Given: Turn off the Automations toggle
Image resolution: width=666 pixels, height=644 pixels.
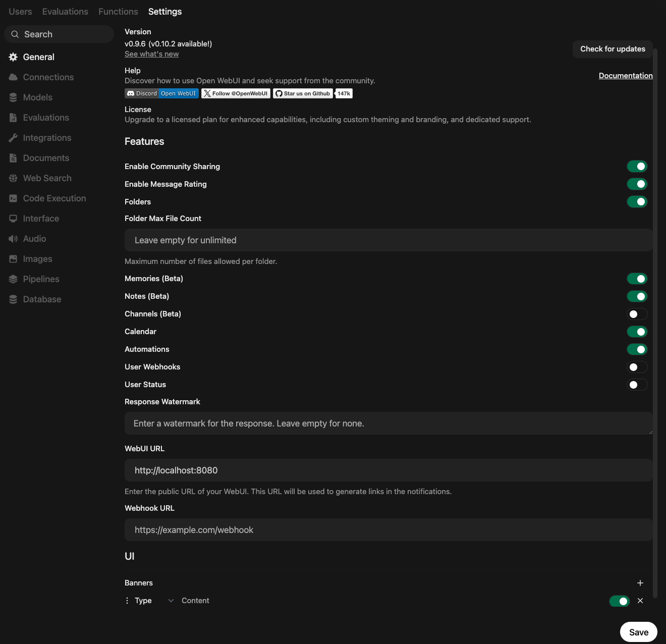Looking at the screenshot, I should coord(637,349).
